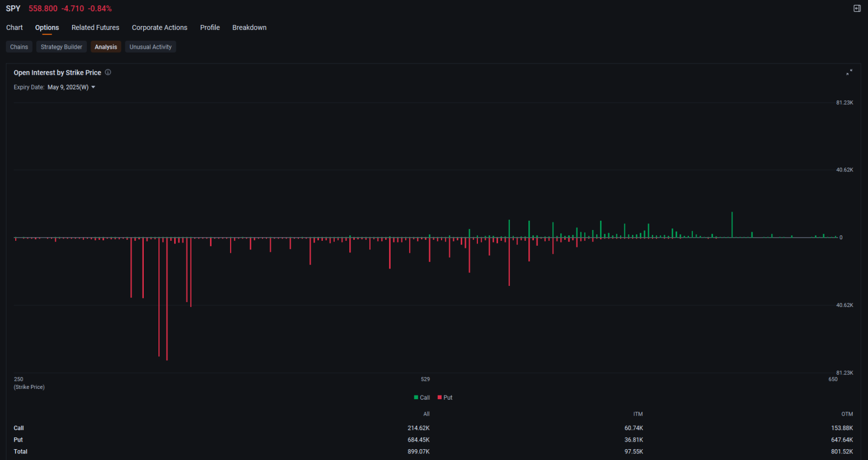Open the Strategy Builder view
The height and width of the screenshot is (460, 868).
pos(61,47)
